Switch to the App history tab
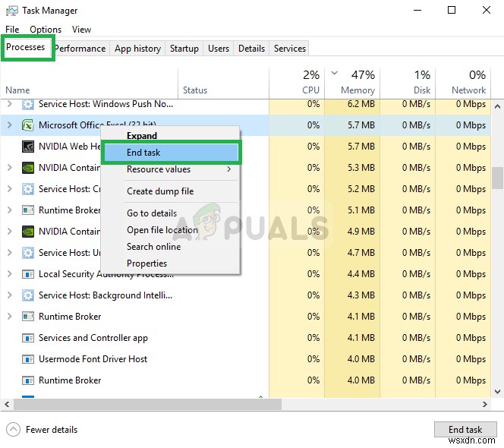This screenshot has height=448, width=504. click(x=137, y=49)
